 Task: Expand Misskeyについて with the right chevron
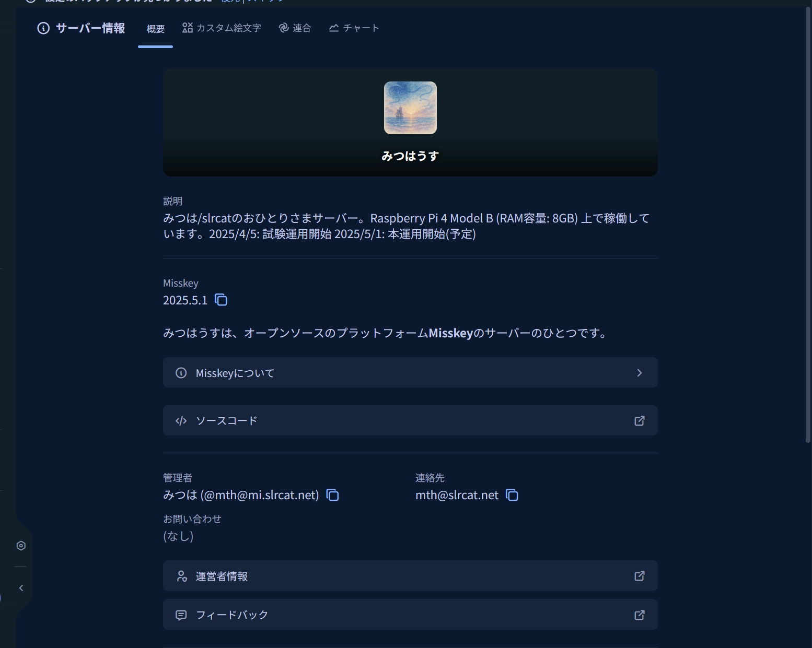(639, 373)
